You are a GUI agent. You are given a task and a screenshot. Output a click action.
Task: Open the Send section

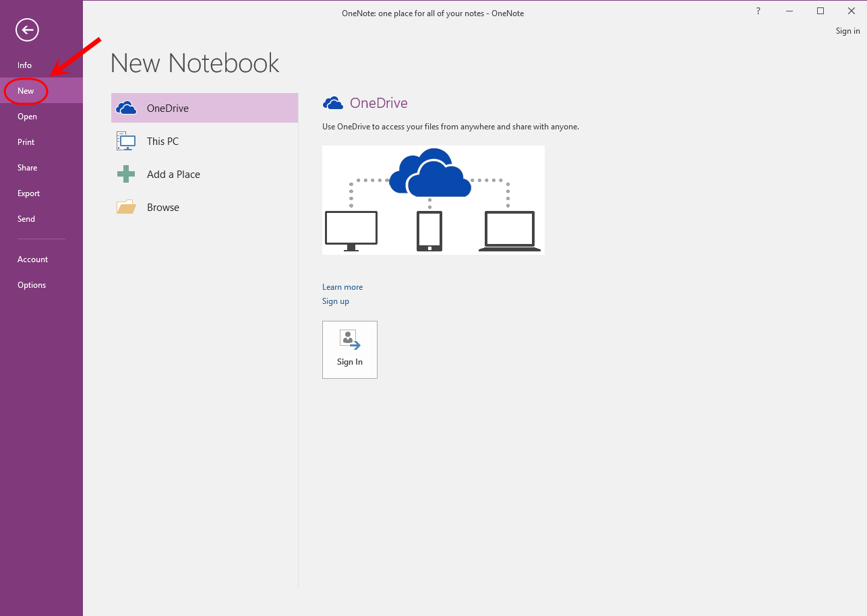click(x=41, y=219)
